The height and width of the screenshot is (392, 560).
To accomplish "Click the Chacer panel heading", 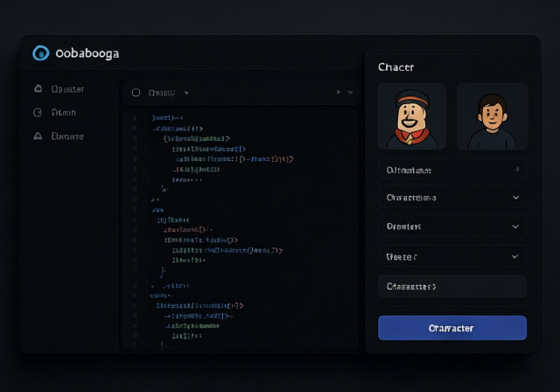I will pyautogui.click(x=395, y=67).
